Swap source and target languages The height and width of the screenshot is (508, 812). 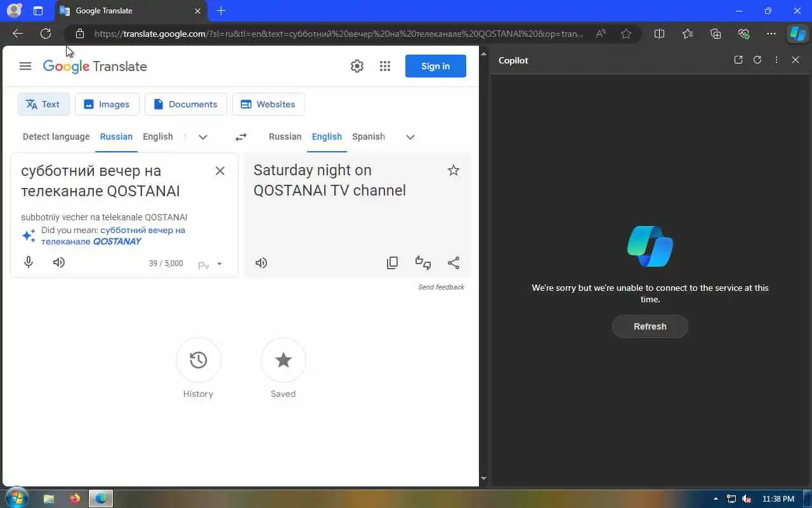241,137
